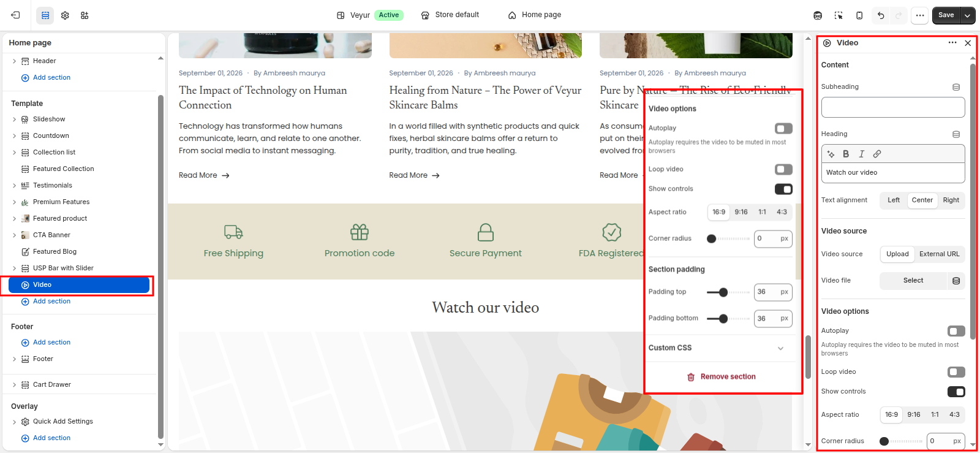980x453 pixels.
Task: Expand the Slideshow section tree item
Action: pos(15,120)
